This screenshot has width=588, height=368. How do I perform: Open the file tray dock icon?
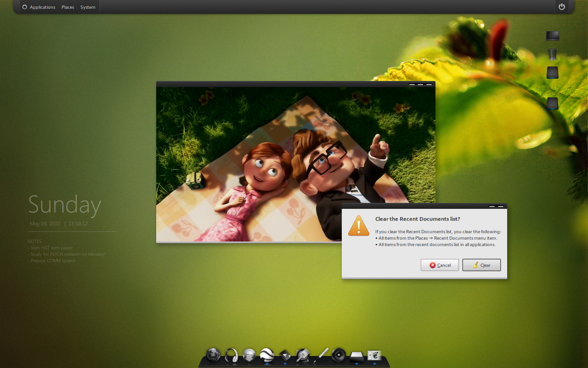pyautogui.click(x=357, y=356)
